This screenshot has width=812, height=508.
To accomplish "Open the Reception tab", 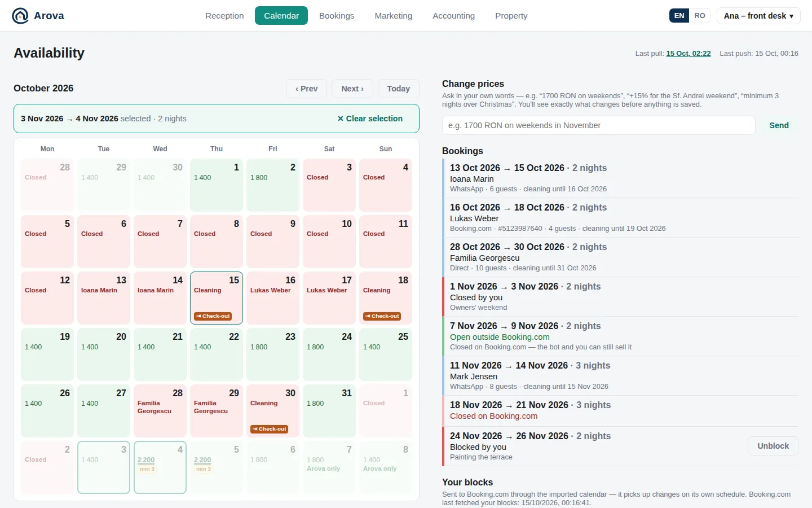I will pos(224,16).
